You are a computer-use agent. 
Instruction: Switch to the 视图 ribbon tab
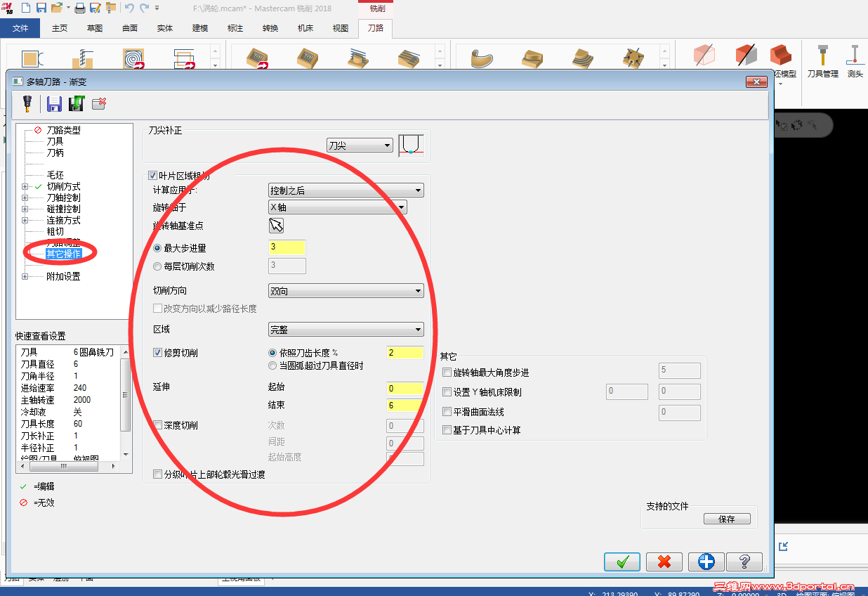point(341,28)
